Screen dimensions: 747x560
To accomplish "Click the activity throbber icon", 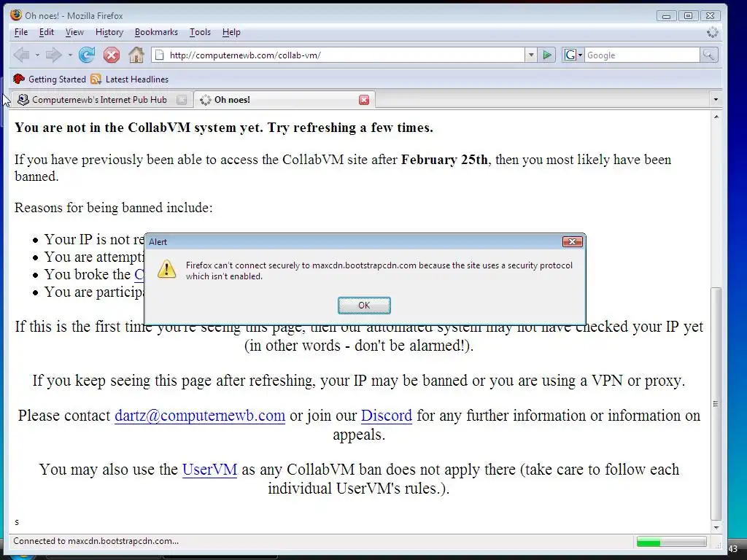I will [x=712, y=32].
